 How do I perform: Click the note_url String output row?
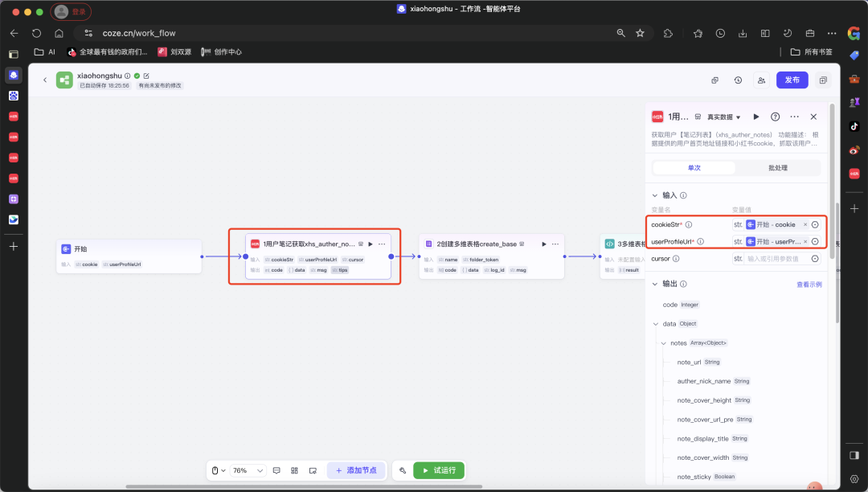(x=698, y=363)
